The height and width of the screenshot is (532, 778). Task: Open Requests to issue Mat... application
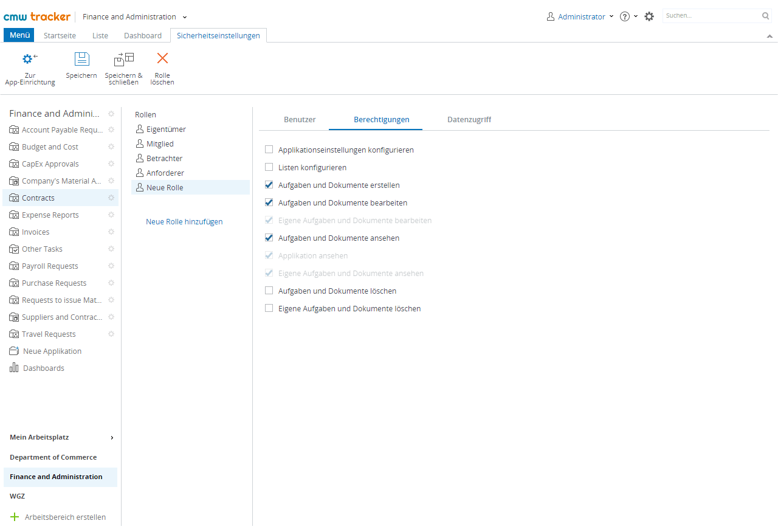[62, 300]
